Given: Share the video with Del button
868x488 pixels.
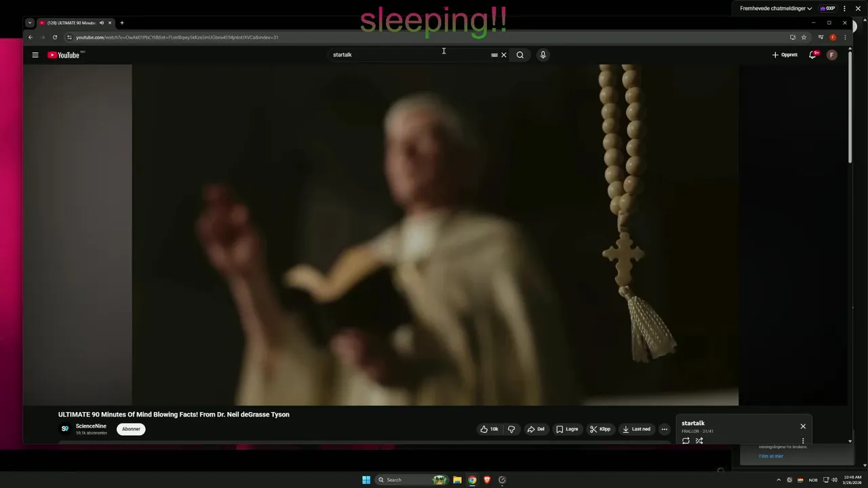Looking at the screenshot, I should [536, 429].
